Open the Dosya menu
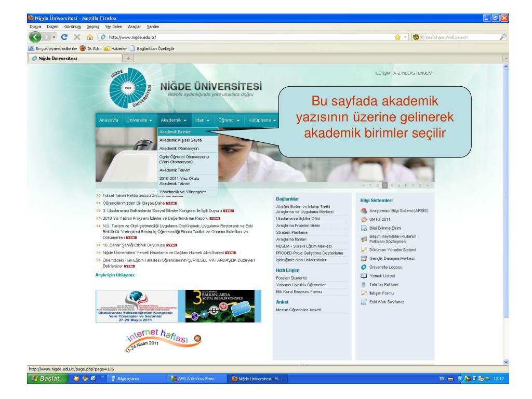The image size is (532, 399). coord(35,26)
